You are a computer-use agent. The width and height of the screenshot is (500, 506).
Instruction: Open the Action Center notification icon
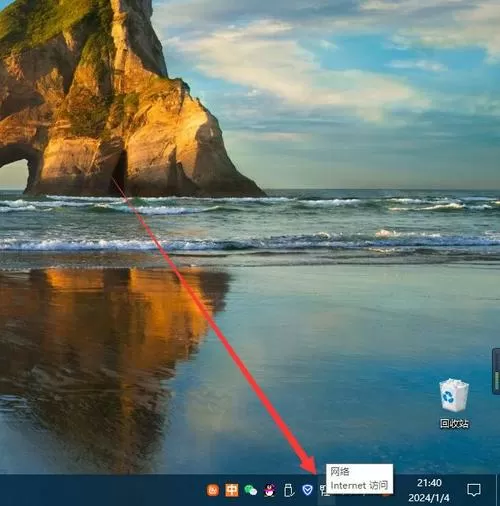[474, 490]
